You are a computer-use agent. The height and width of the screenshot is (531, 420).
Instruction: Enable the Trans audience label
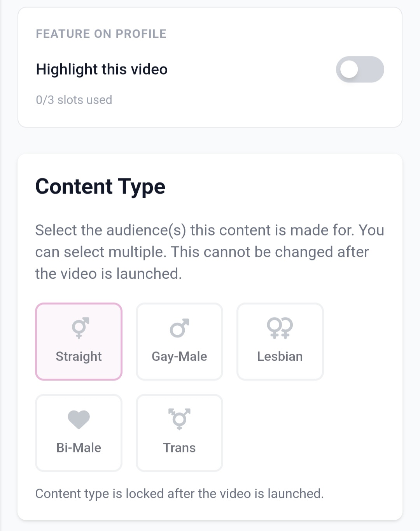[x=179, y=448]
